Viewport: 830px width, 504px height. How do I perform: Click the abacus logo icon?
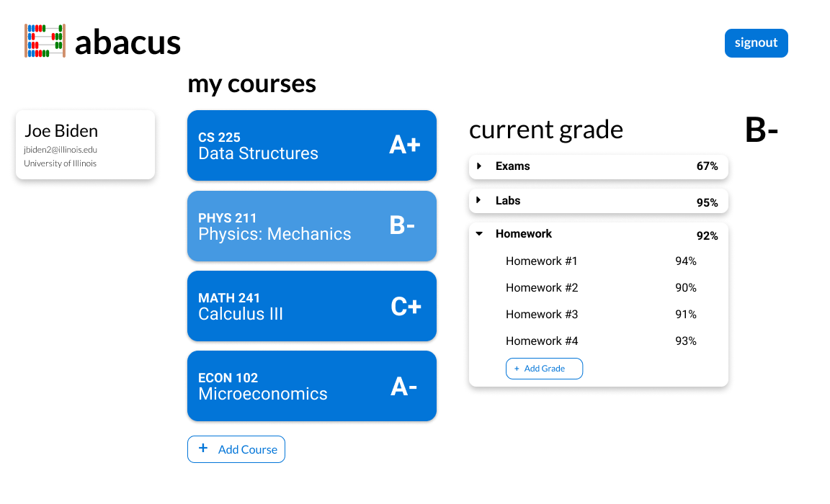click(x=45, y=41)
